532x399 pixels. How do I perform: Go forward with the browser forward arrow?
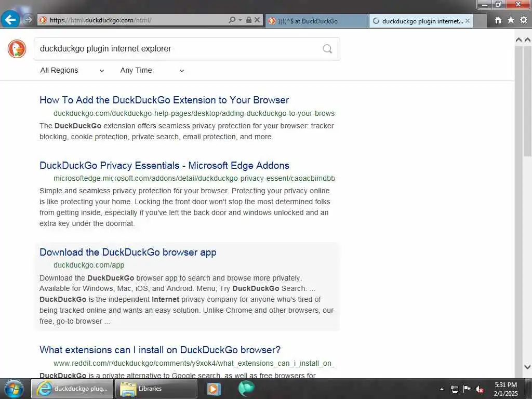pyautogui.click(x=29, y=20)
